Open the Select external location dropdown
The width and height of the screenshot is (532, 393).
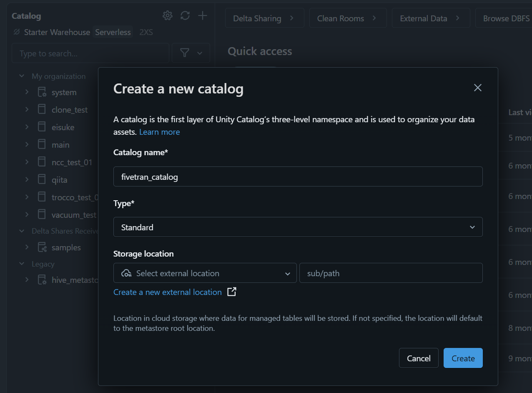[x=205, y=273]
